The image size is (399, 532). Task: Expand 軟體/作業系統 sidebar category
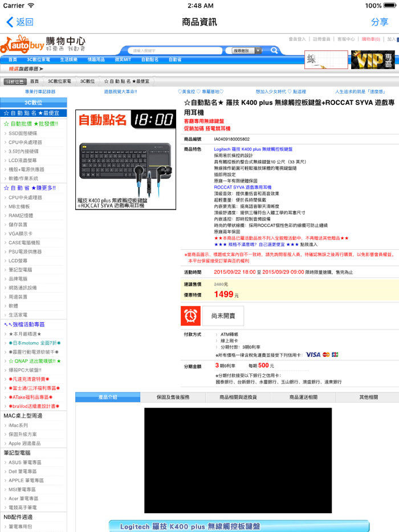pyautogui.click(x=23, y=178)
